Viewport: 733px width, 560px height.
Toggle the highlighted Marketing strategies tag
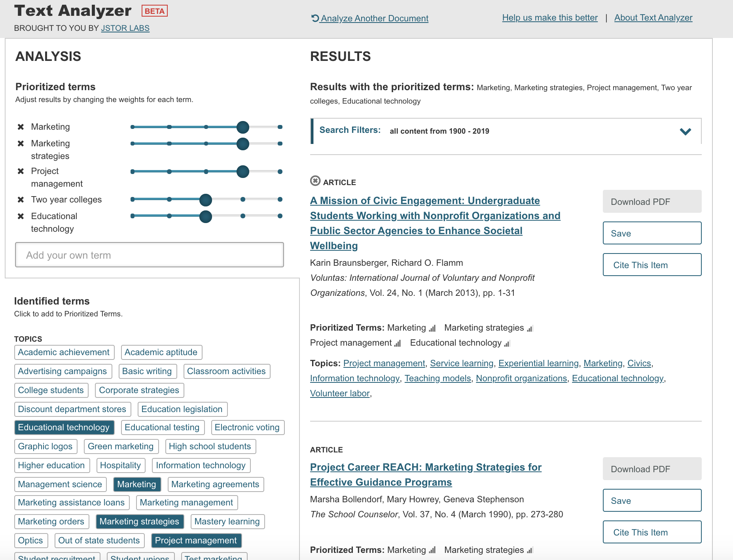coord(140,522)
